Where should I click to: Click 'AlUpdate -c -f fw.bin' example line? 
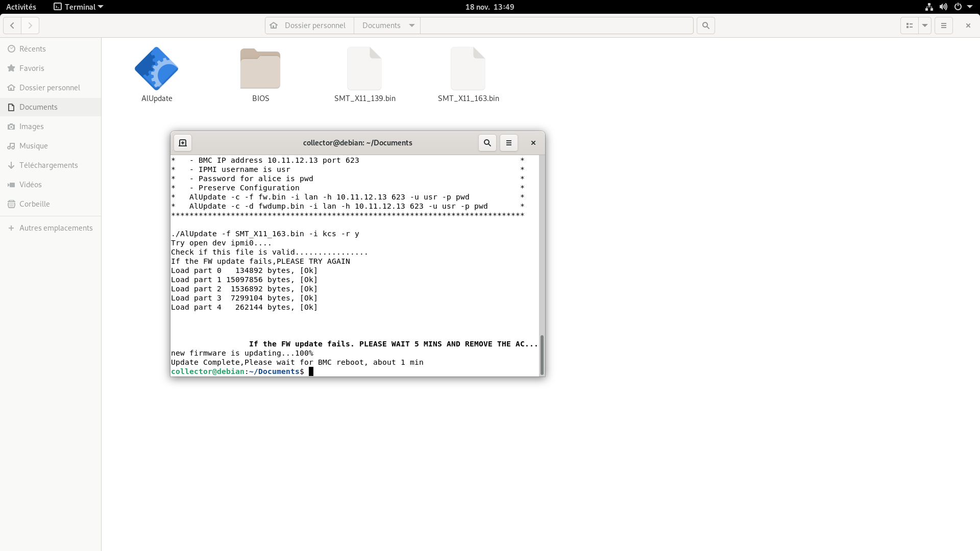click(x=329, y=197)
